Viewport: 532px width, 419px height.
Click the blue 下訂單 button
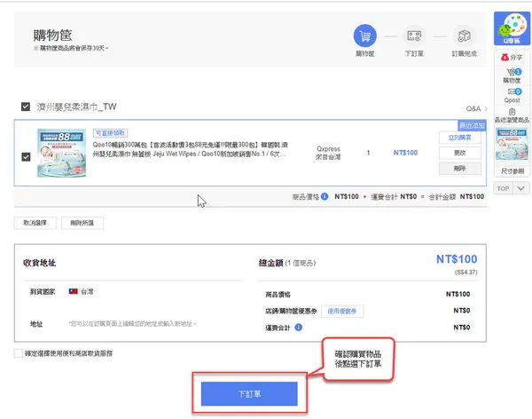click(249, 394)
